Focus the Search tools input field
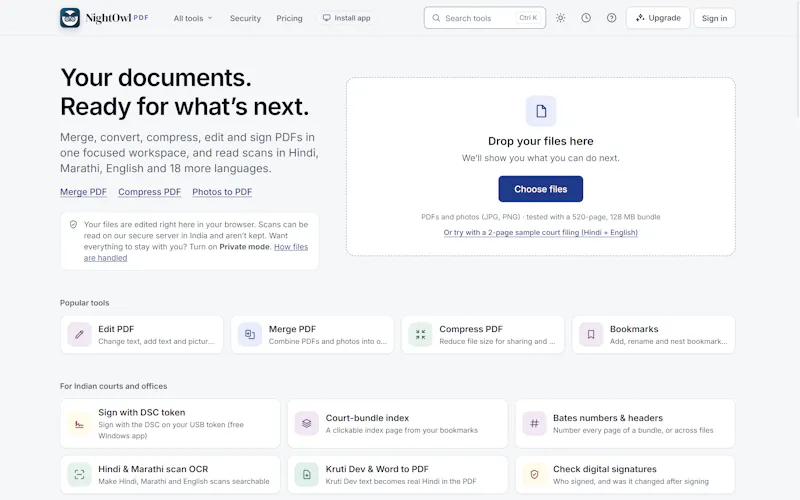 point(485,18)
